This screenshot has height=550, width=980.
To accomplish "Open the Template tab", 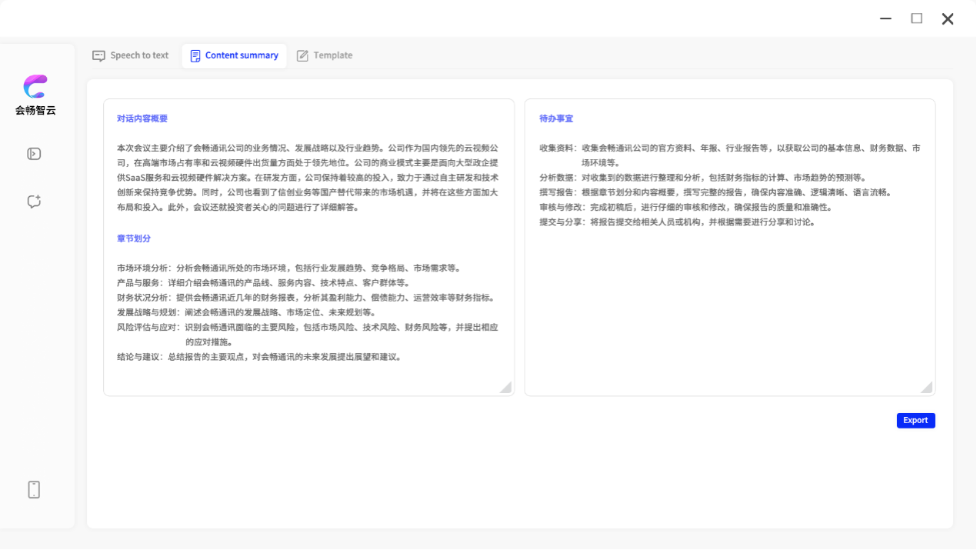I will point(325,55).
